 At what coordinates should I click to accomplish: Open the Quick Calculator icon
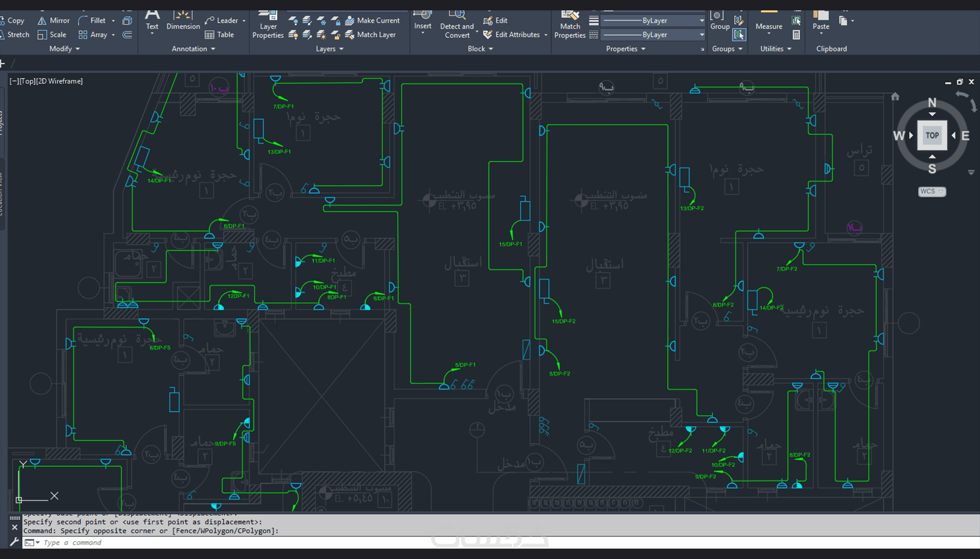click(796, 35)
